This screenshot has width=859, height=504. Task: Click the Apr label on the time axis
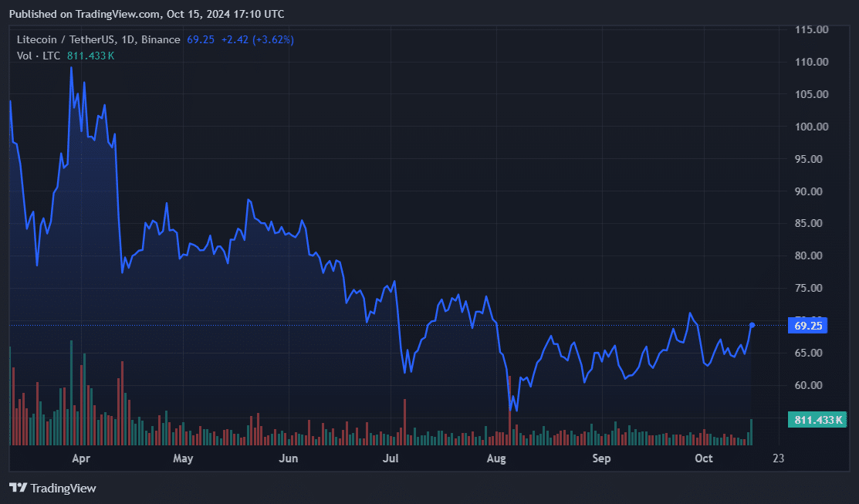tap(81, 458)
